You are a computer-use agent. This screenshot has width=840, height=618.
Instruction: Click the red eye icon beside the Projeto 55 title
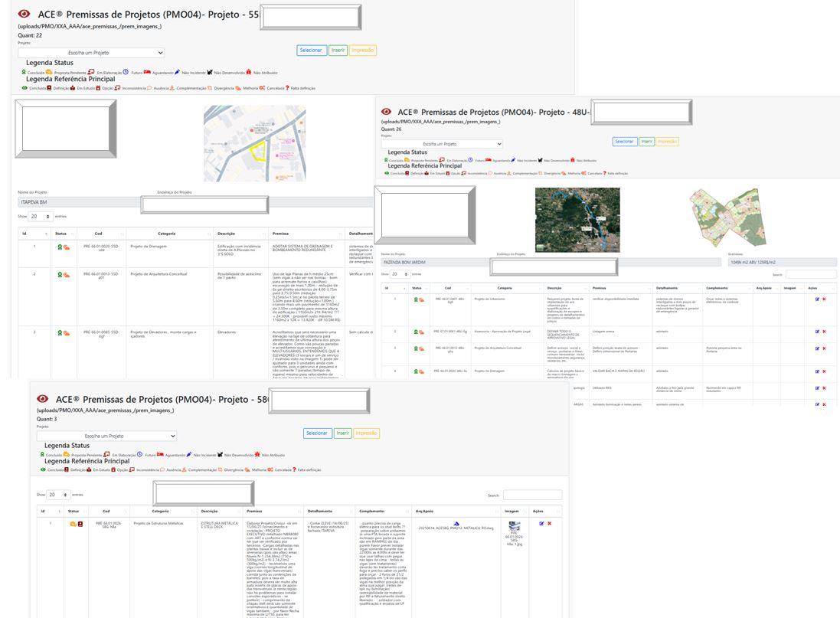24,15
